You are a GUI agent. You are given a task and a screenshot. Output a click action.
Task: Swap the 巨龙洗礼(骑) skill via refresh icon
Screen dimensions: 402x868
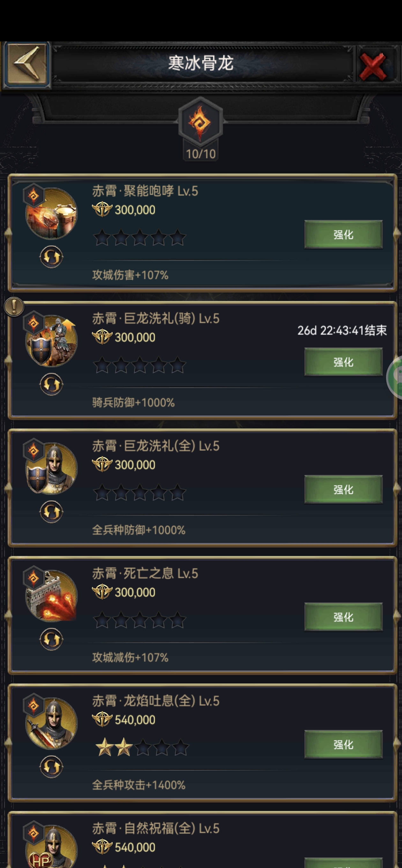(x=51, y=385)
